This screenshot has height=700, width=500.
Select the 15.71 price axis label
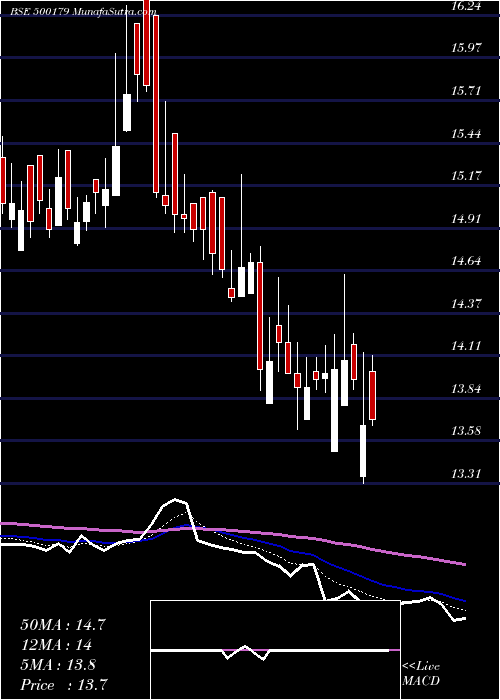pos(466,91)
